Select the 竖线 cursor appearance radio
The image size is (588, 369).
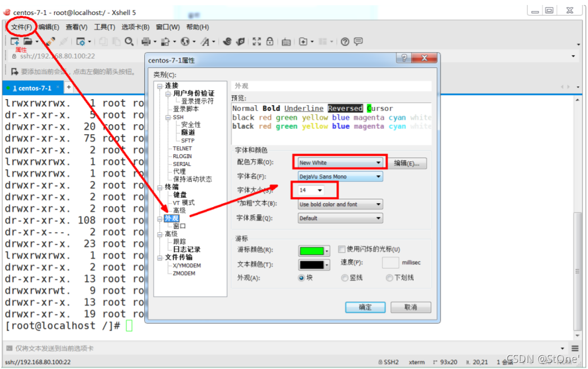pos(345,278)
